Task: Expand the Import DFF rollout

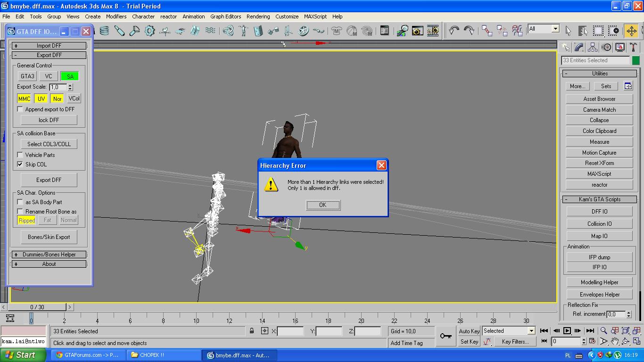Action: coord(49,46)
